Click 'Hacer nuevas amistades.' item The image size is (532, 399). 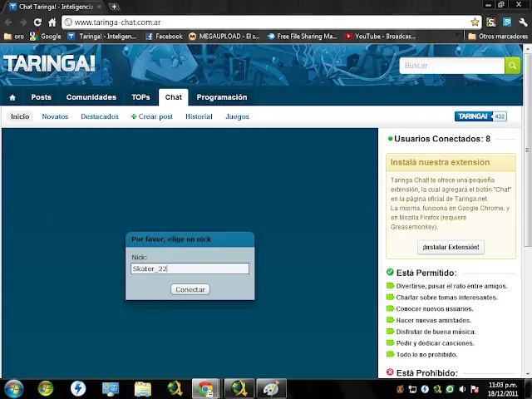434,320
